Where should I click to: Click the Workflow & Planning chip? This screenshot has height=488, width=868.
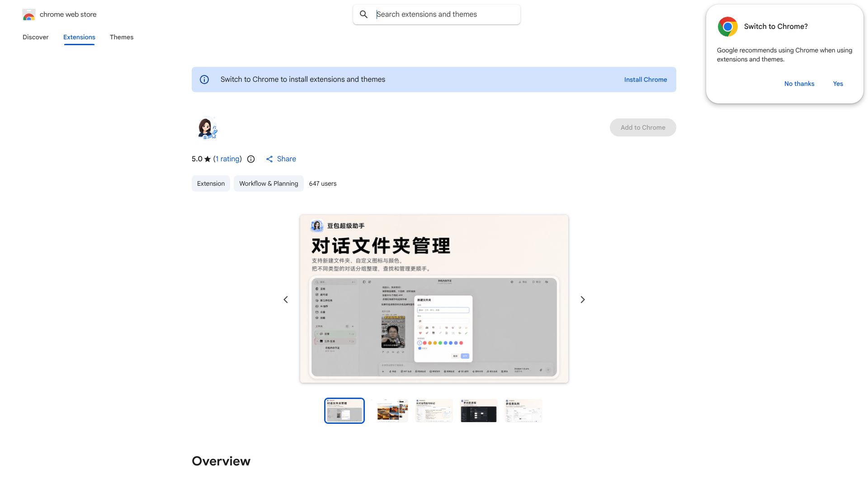tap(269, 183)
